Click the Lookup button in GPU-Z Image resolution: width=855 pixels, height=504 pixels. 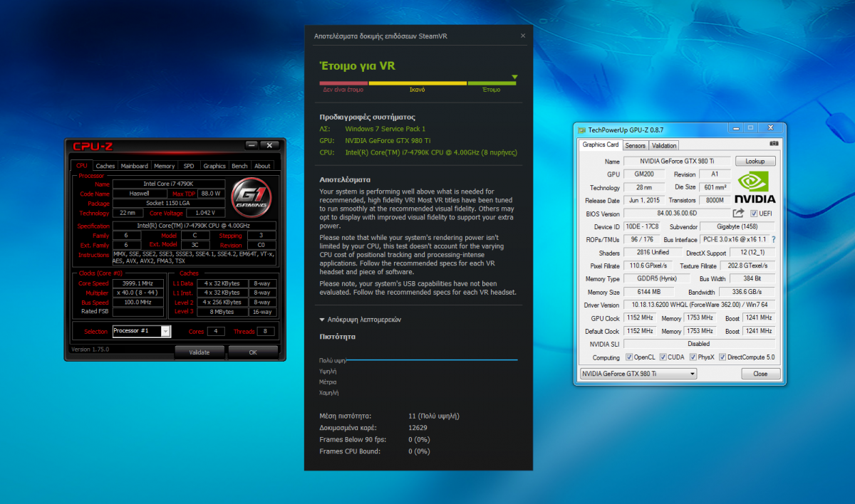[x=755, y=161]
